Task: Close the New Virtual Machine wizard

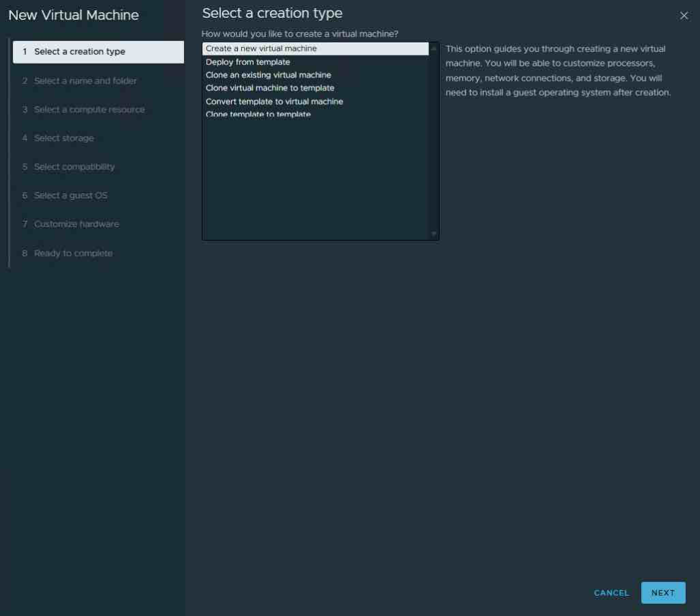Action: [684, 16]
